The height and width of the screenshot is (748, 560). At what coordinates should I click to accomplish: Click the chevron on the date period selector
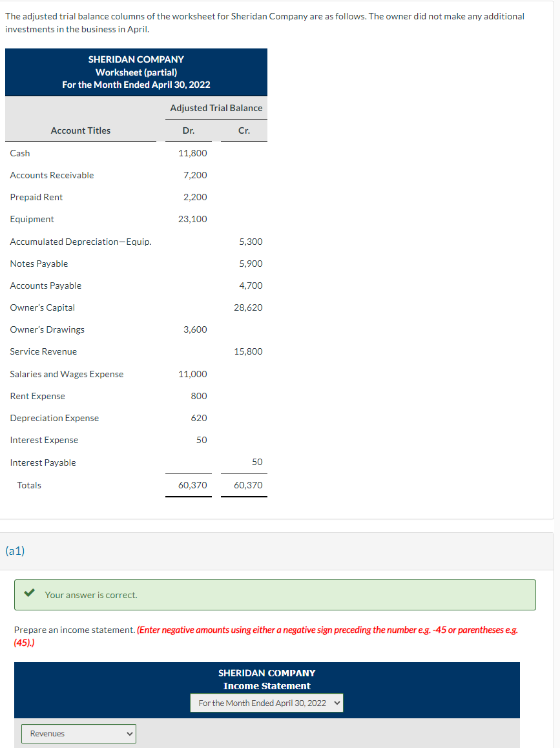coord(336,702)
